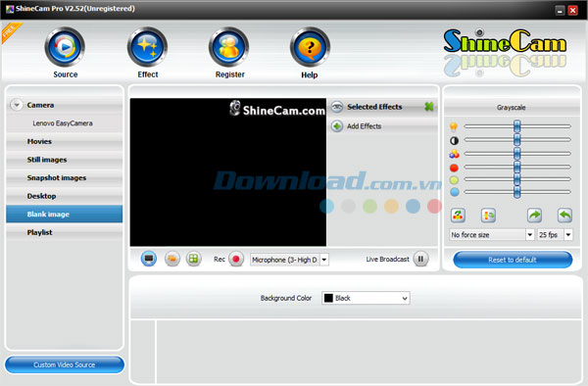Remove selected effects with the green X
Image resolution: width=588 pixels, height=386 pixels.
(429, 107)
